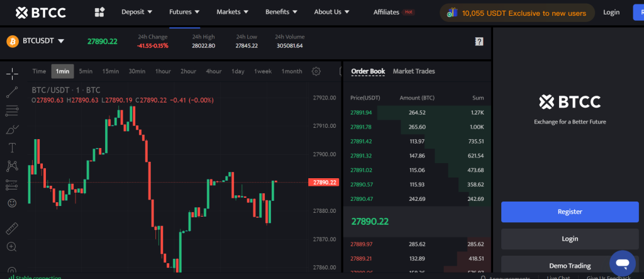Open the position forecasting tool

coord(13,185)
